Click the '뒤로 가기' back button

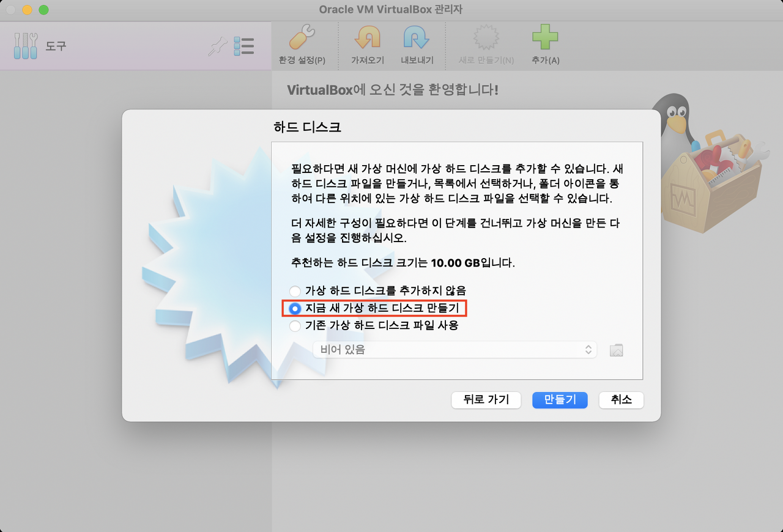click(x=486, y=400)
